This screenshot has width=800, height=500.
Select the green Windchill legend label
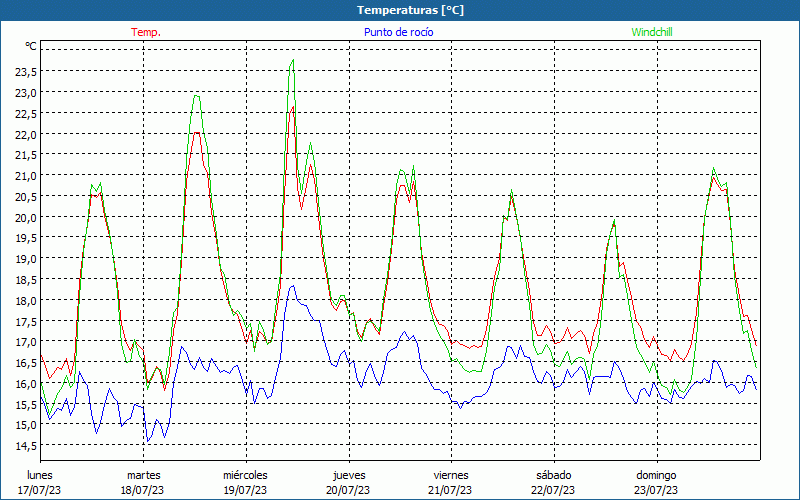point(652,32)
